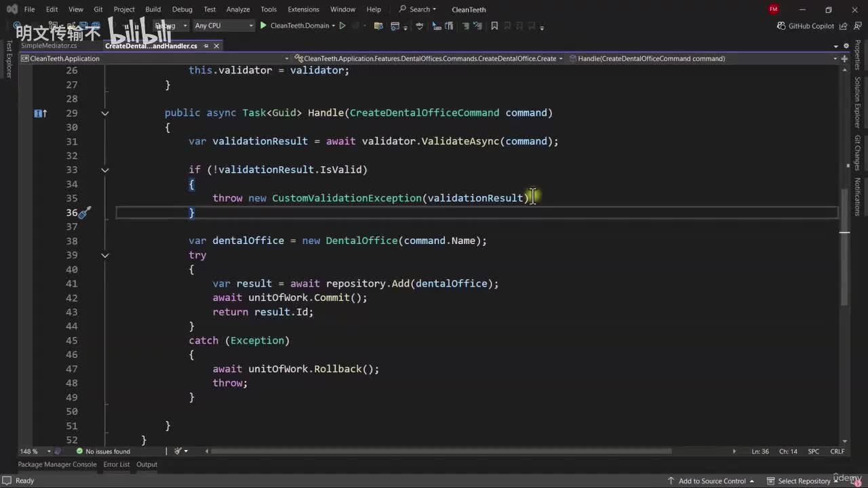
Task: Open the Project menu
Action: tap(124, 9)
